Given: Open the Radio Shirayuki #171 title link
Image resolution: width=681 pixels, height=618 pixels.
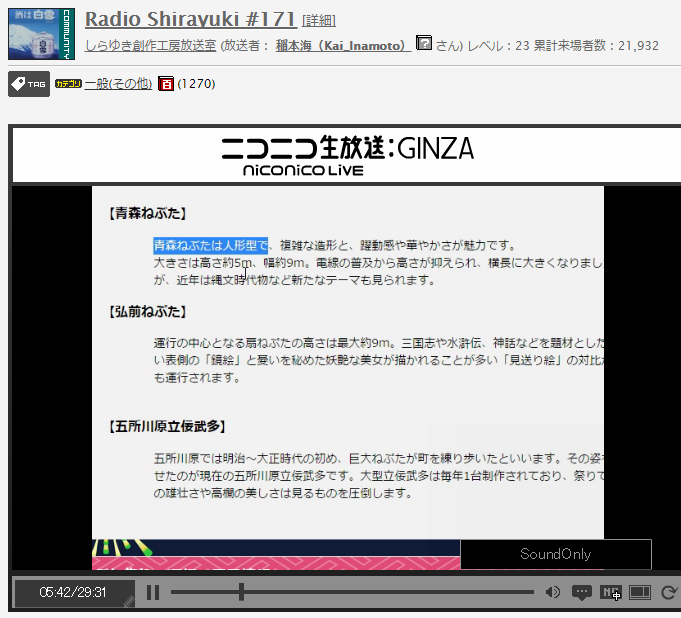Looking at the screenshot, I should click(191, 19).
